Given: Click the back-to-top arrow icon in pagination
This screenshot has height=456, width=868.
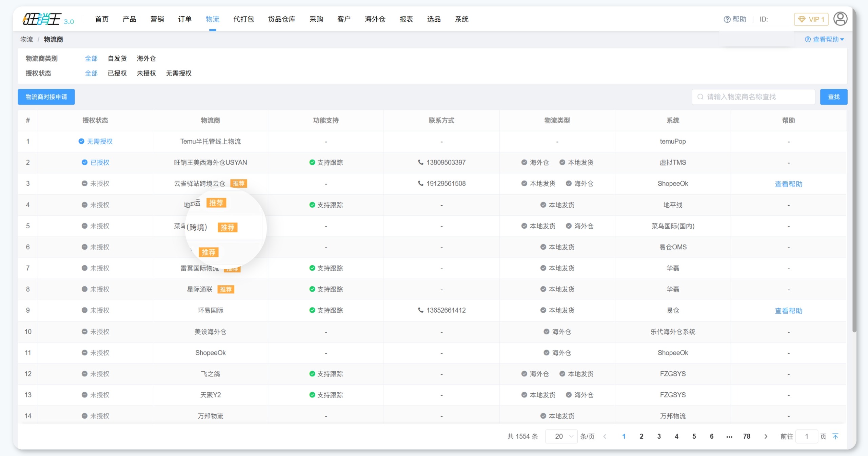Looking at the screenshot, I should [835, 436].
